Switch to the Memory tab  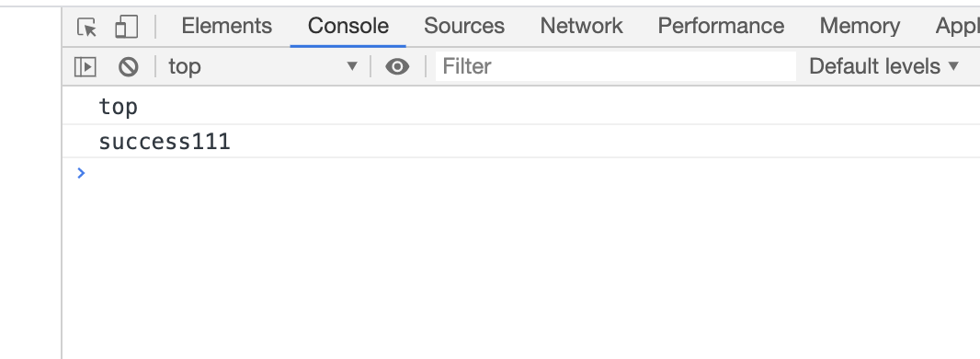point(860,27)
